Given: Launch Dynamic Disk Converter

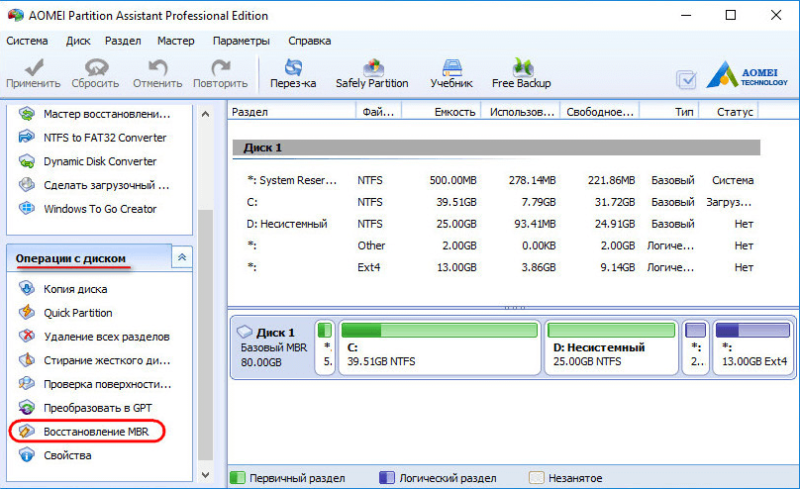Looking at the screenshot, I should [x=88, y=161].
